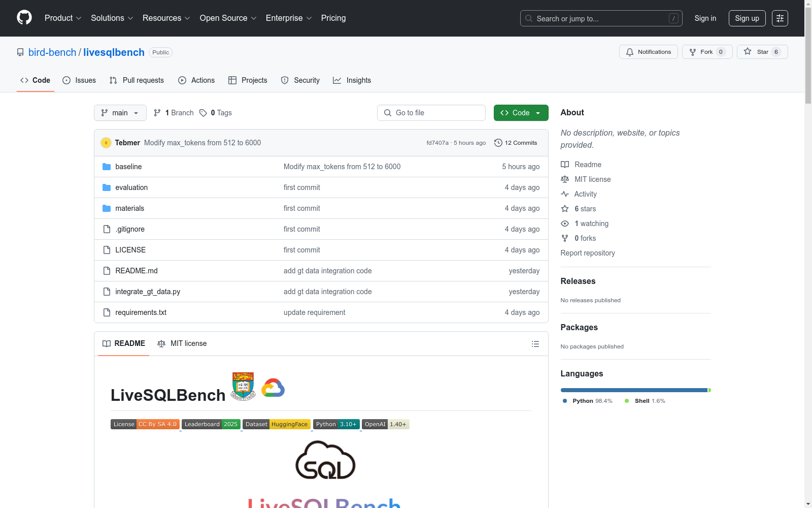Click the Sign in link
This screenshot has width=812, height=508.
pyautogui.click(x=705, y=18)
